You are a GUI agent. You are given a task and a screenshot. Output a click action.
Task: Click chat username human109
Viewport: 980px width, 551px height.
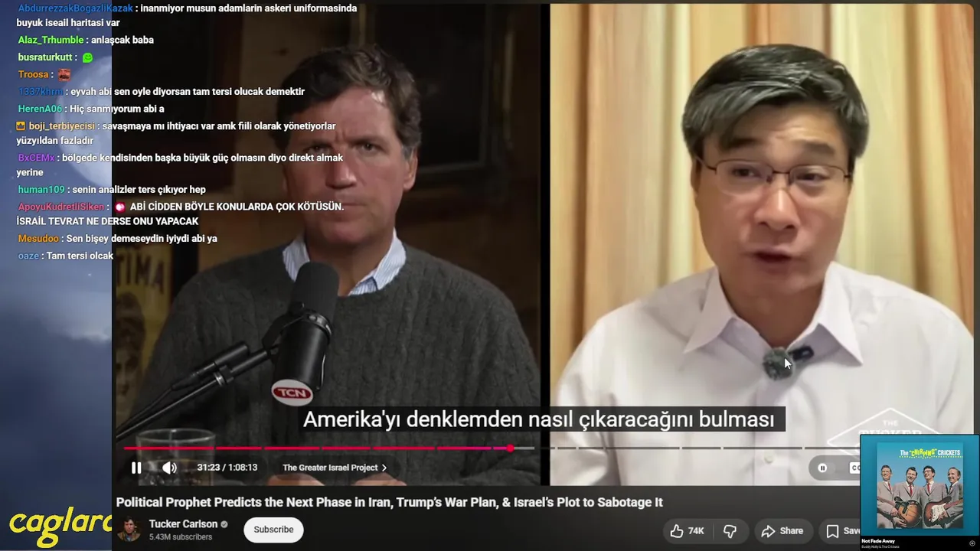(41, 190)
